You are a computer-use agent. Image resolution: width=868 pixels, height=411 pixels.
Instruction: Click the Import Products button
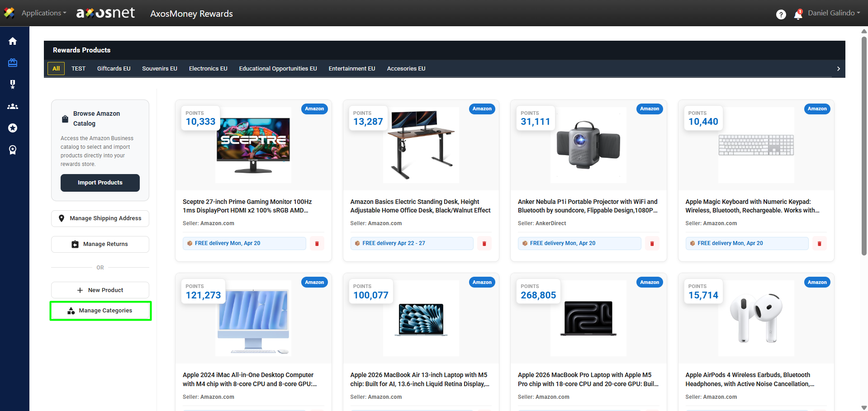(100, 183)
